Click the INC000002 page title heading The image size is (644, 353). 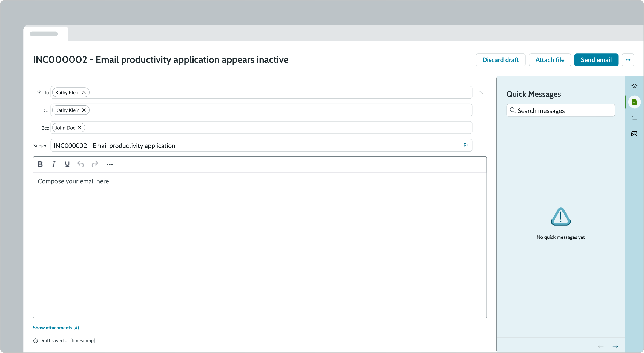(161, 60)
